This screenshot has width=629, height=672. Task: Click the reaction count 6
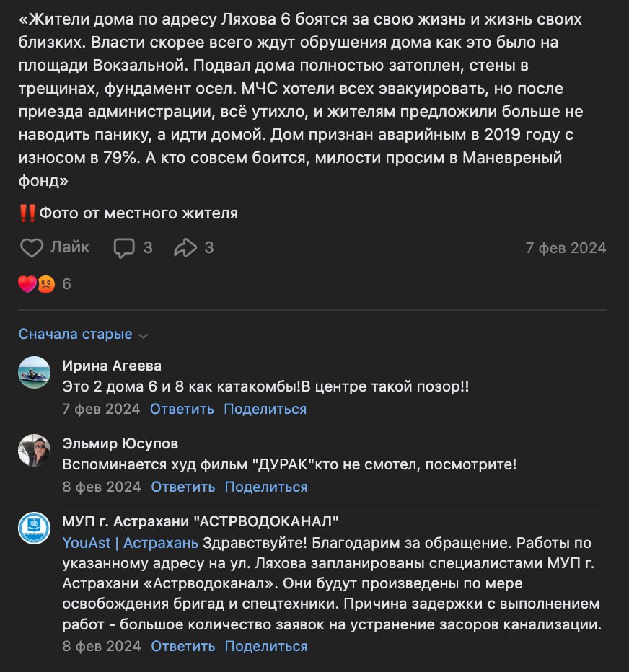[66, 284]
